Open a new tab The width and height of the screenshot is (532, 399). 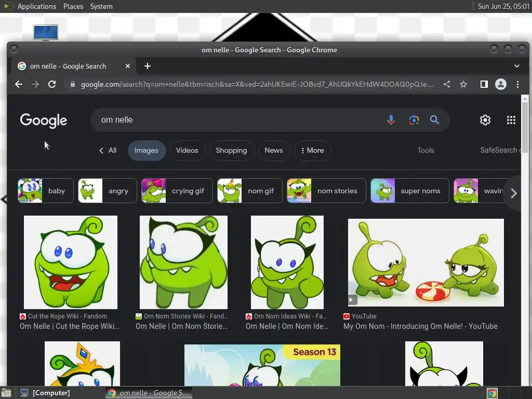coord(147,66)
